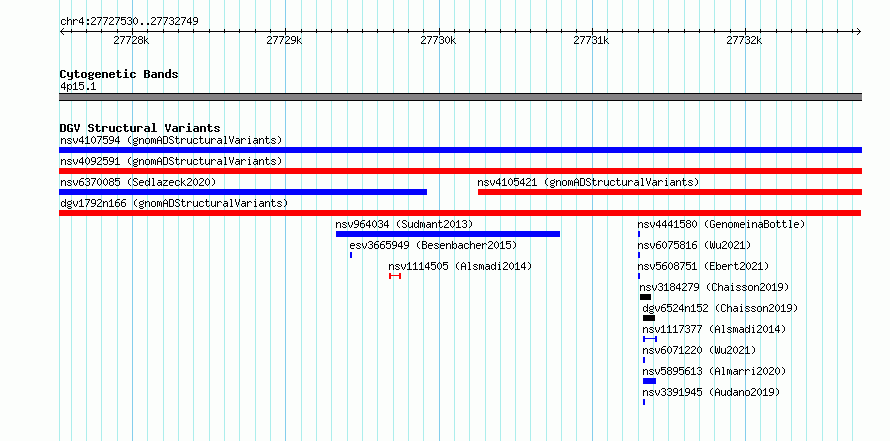890x441 pixels.
Task: Click the 27732k ruler tick label
Action: pyautogui.click(x=745, y=40)
